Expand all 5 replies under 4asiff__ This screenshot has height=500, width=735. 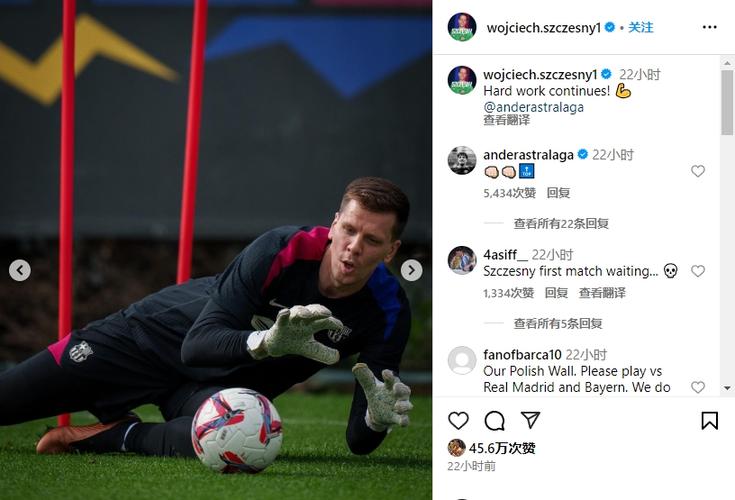557,323
